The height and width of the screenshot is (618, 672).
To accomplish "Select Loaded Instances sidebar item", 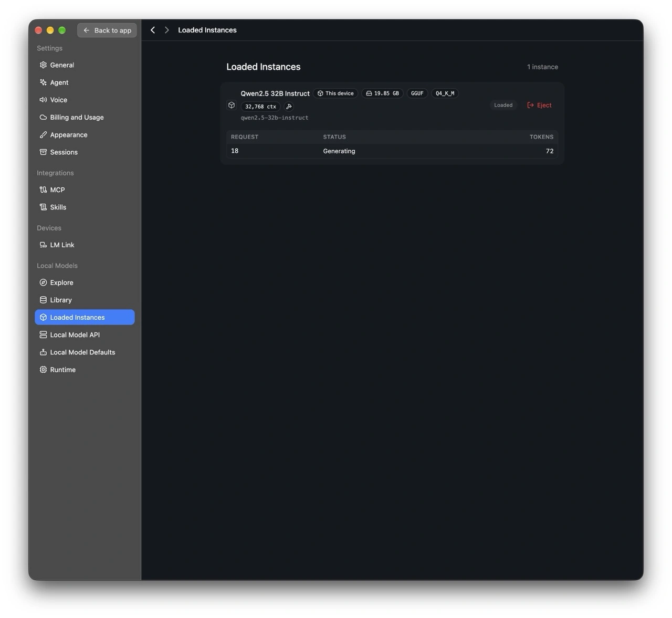I will click(85, 317).
